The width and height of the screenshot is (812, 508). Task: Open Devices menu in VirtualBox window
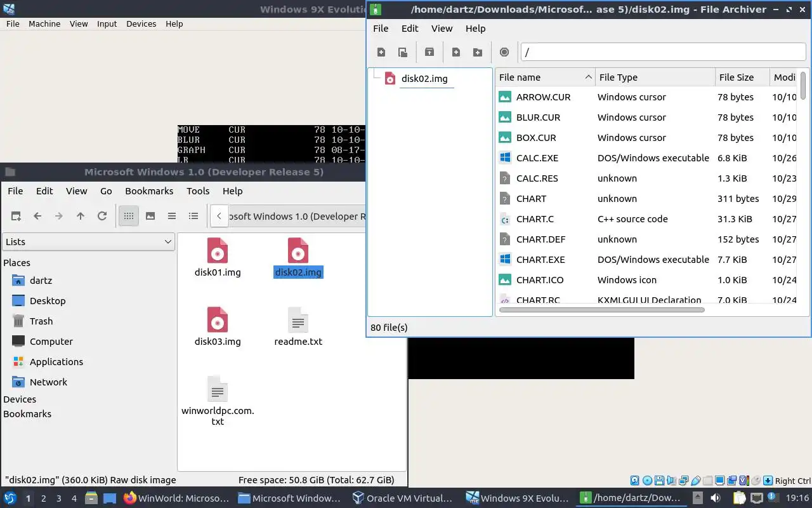click(141, 23)
